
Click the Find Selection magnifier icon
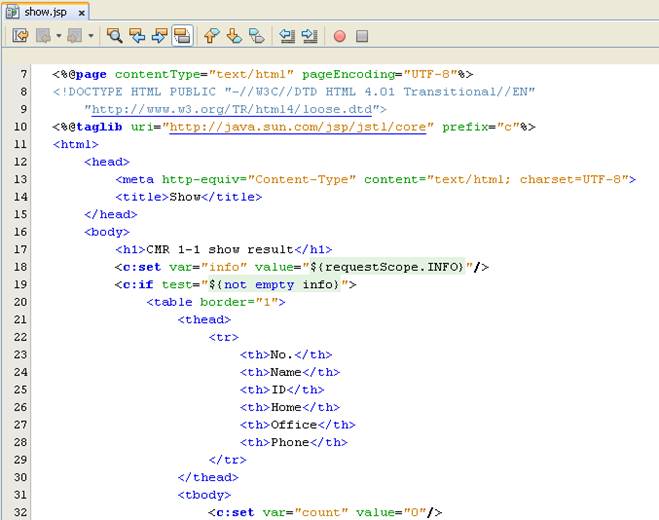coord(114,36)
